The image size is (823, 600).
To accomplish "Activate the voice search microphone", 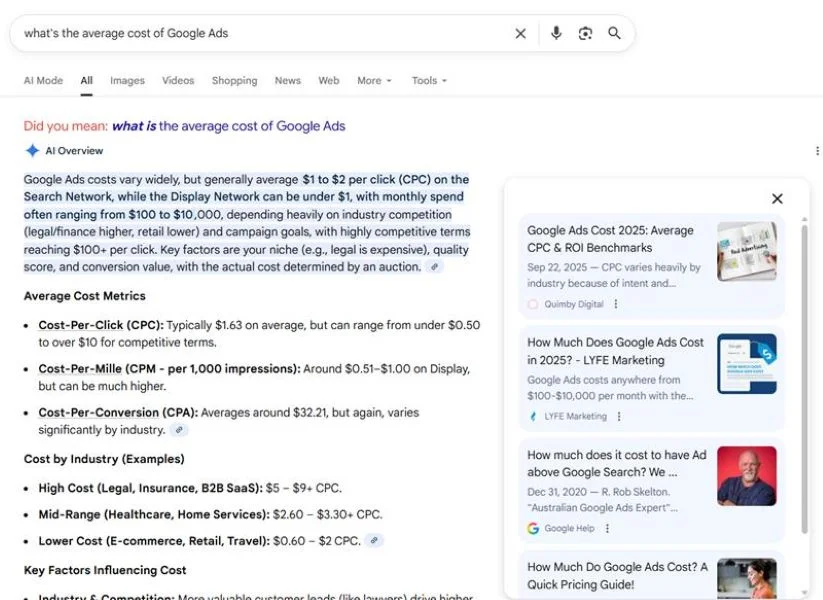I will click(x=556, y=33).
